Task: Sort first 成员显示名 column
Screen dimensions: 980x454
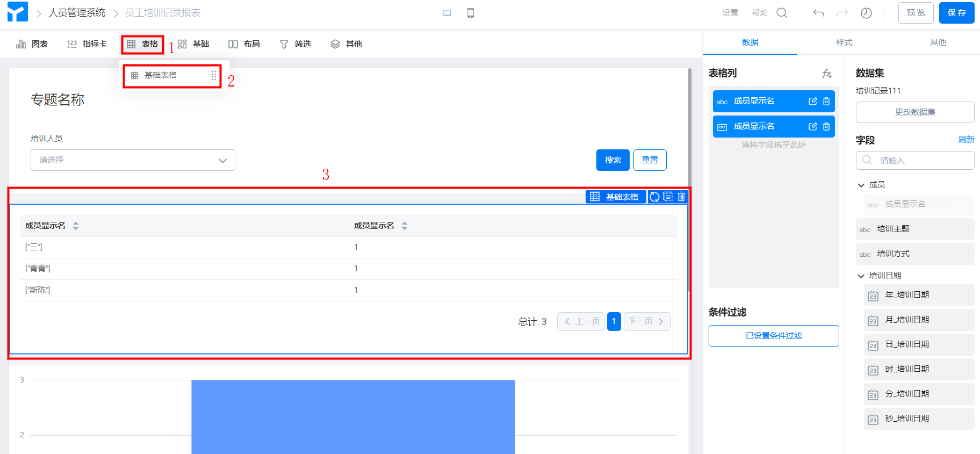Action: [x=76, y=226]
